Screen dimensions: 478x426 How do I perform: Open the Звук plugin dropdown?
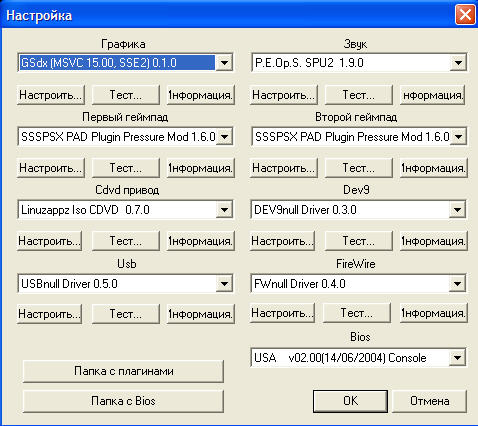click(458, 62)
